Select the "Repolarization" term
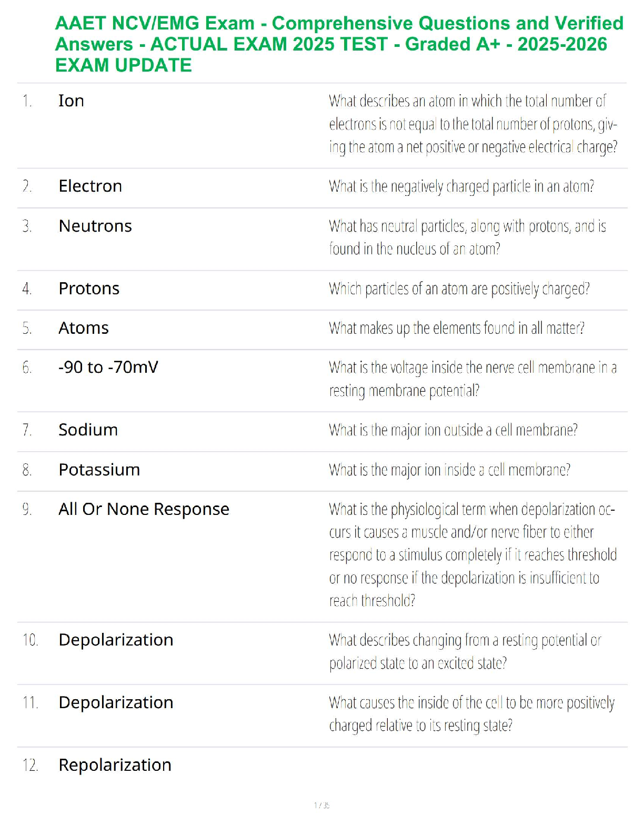 (115, 765)
